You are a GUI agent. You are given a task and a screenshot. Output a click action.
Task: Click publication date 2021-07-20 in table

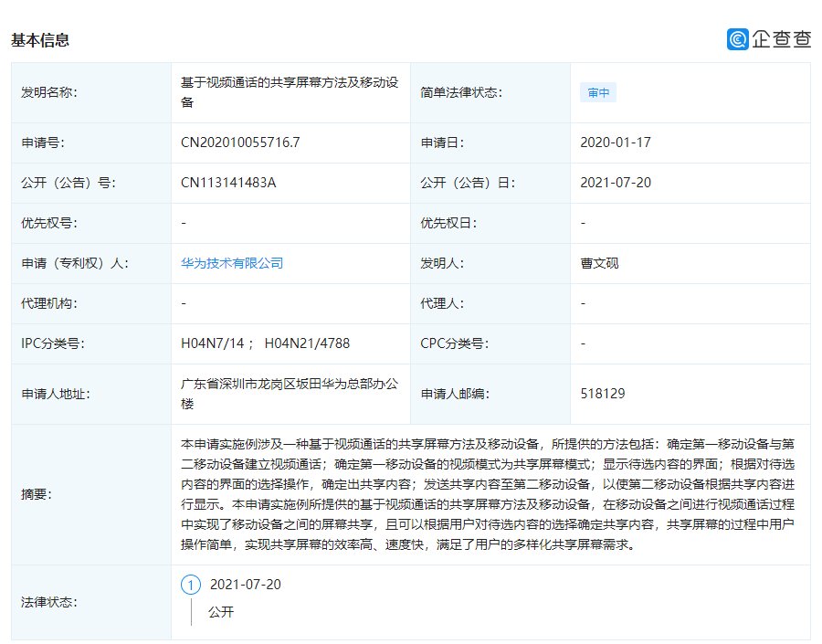(x=616, y=183)
